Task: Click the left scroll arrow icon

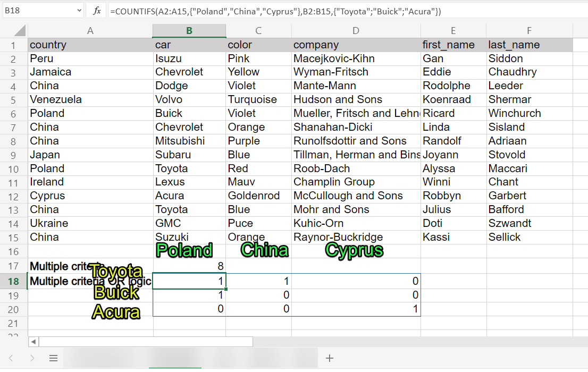Action: pyautogui.click(x=33, y=342)
